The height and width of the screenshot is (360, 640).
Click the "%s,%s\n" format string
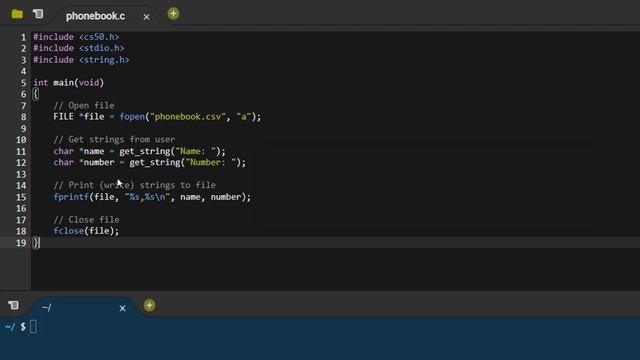[x=147, y=197]
